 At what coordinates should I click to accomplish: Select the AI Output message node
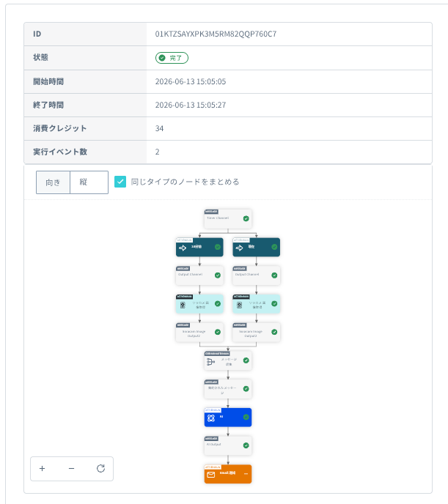pos(228,445)
